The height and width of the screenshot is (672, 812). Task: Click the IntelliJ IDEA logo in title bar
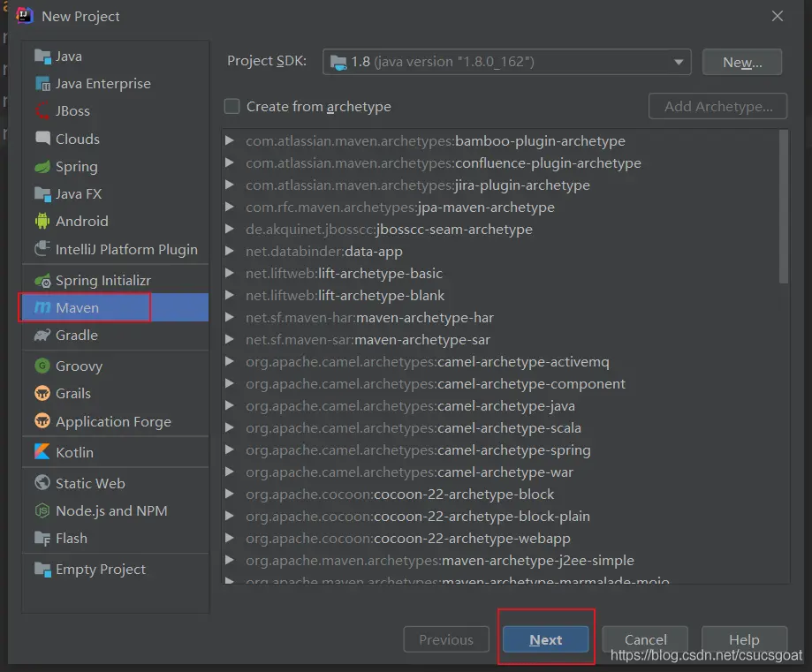25,16
